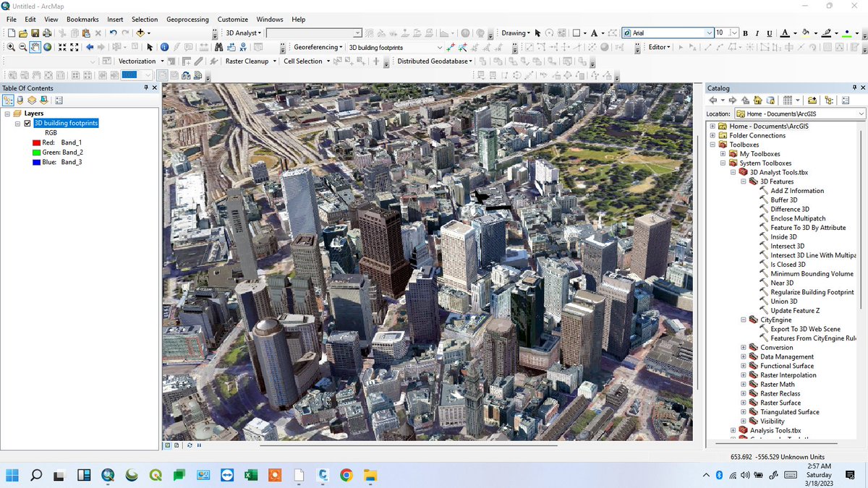Activate the Pan hand tool

(x=35, y=47)
